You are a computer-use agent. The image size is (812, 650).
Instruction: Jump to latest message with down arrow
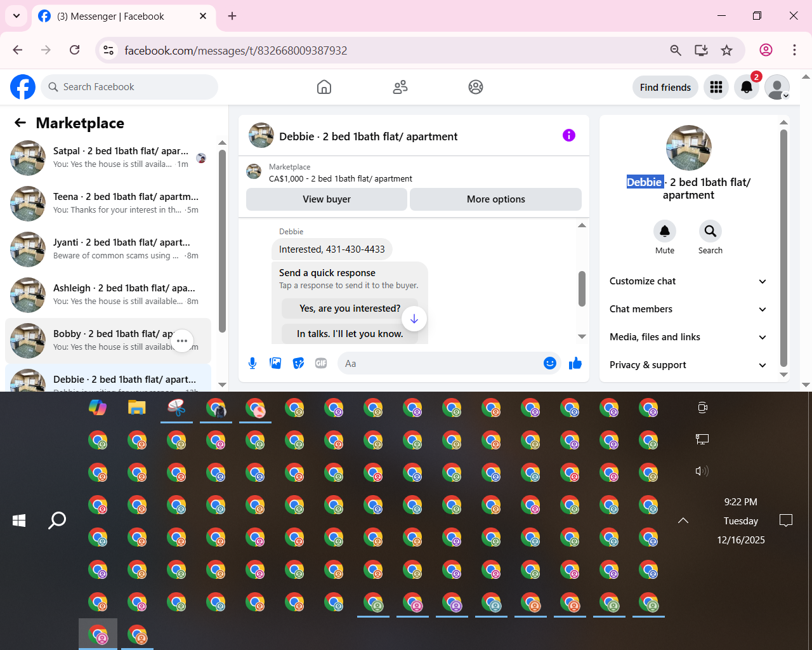point(414,319)
